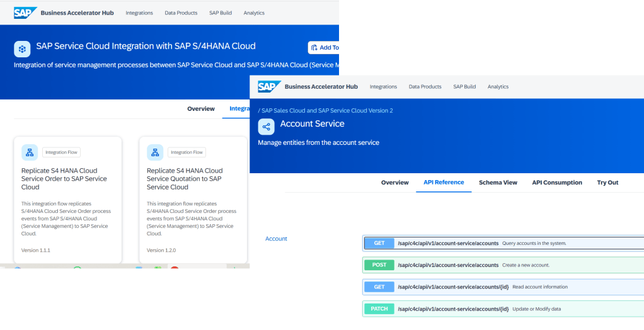Image resolution: width=644 pixels, height=330 pixels.
Task: Expand PATCH update or modify data operation
Action: point(503,309)
